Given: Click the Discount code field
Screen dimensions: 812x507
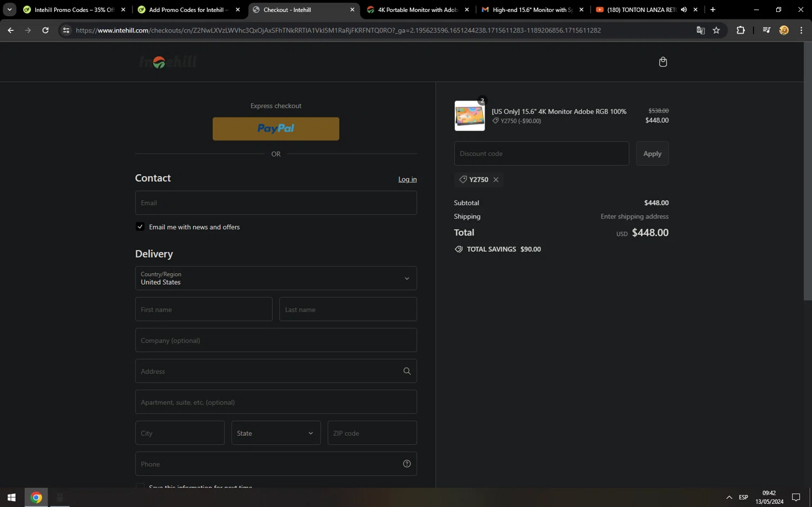Looking at the screenshot, I should point(541,154).
